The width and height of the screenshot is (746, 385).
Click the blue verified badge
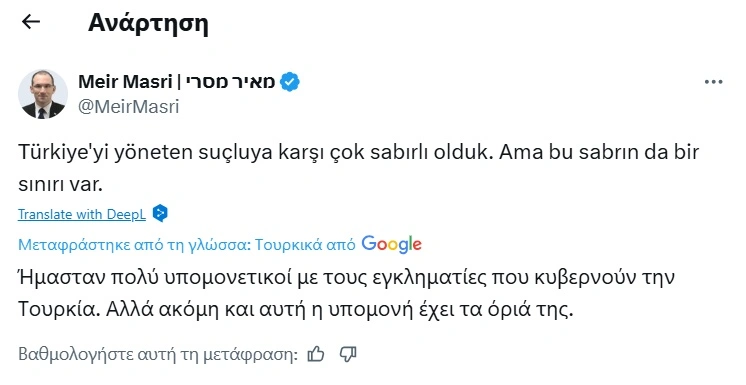point(290,82)
